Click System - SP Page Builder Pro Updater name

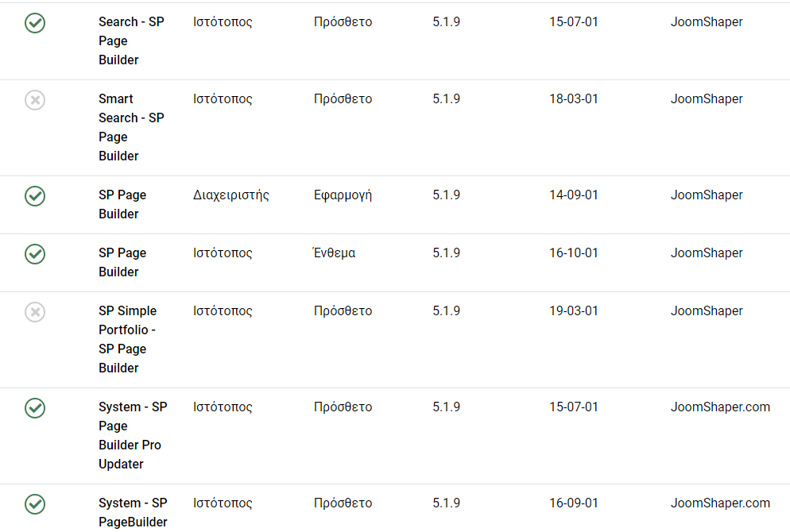tap(133, 435)
